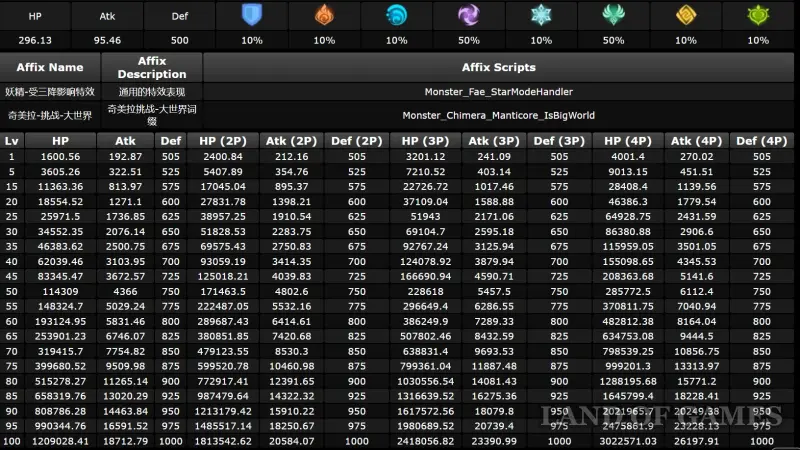Viewport: 800px width, 450px height.
Task: Select level 100 Atk (4P) value 26197.91
Action: 696,441
